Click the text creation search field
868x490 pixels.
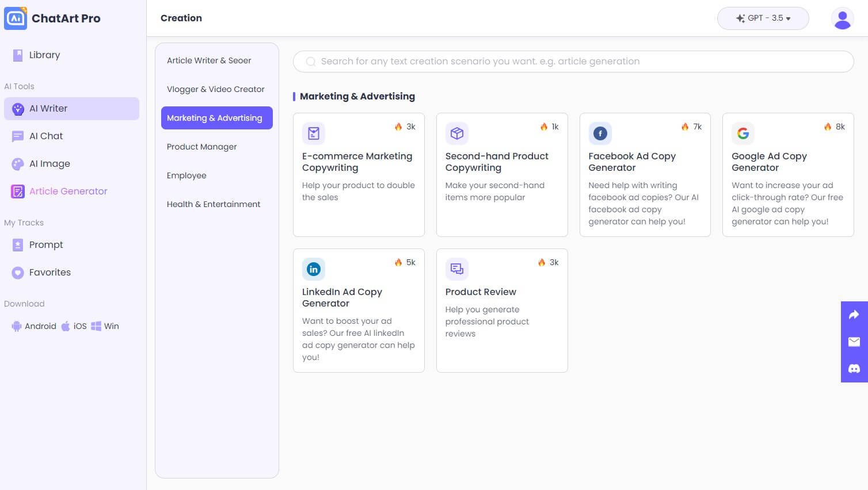pyautogui.click(x=573, y=62)
